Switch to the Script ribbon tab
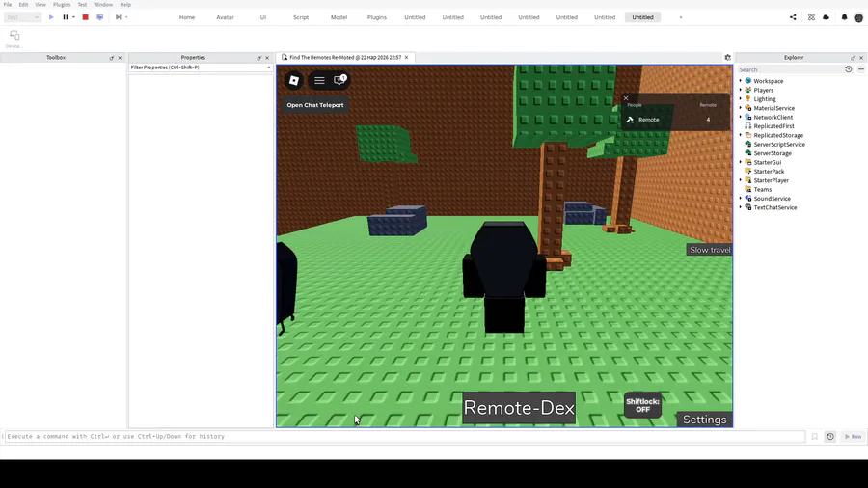This screenshot has height=488, width=868. [x=301, y=17]
